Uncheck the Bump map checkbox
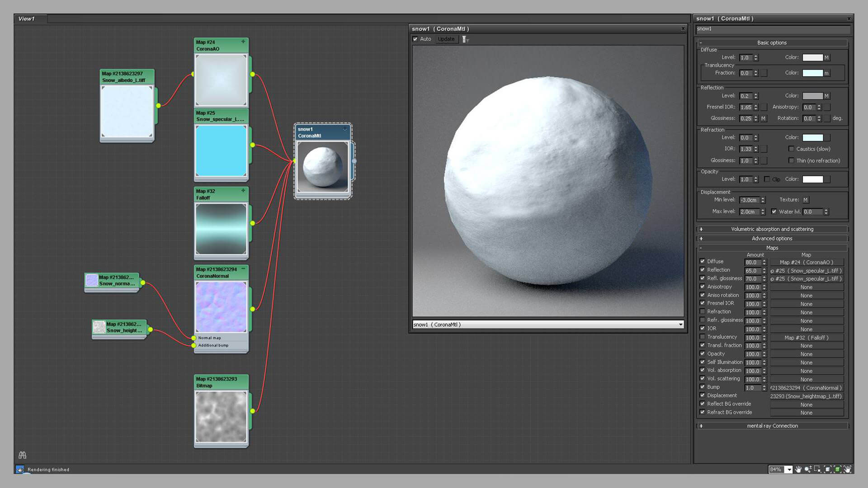The width and height of the screenshot is (868, 488). 703,387
